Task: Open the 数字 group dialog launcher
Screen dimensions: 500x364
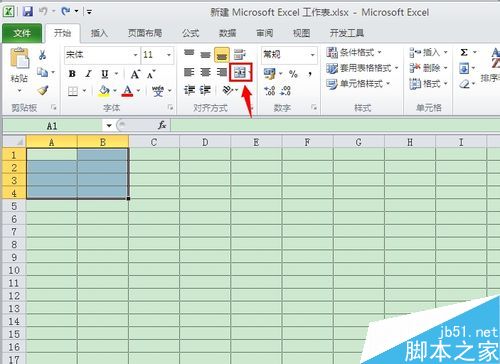Action: click(x=314, y=107)
